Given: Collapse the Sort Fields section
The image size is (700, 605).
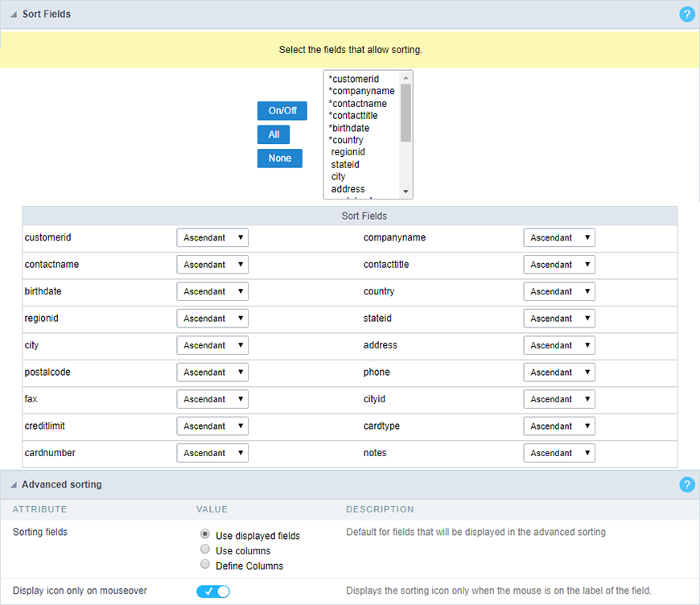Looking at the screenshot, I should pos(14,14).
